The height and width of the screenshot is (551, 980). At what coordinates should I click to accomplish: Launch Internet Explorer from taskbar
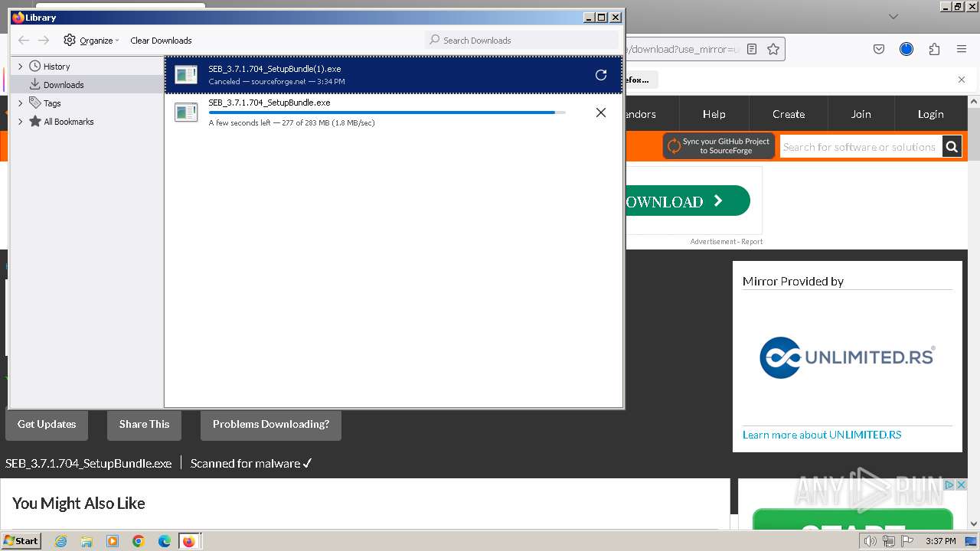coord(60,541)
